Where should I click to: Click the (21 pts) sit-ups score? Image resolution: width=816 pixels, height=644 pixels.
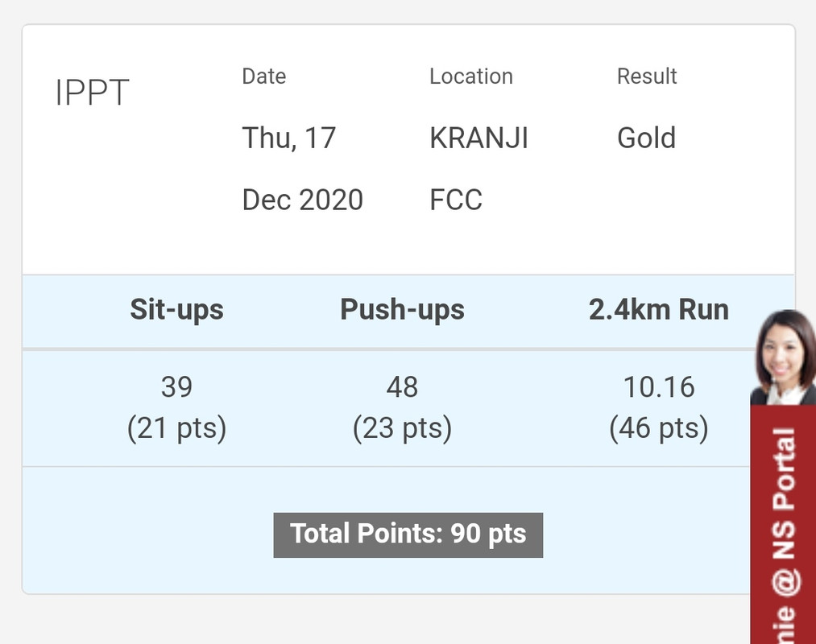point(176,428)
